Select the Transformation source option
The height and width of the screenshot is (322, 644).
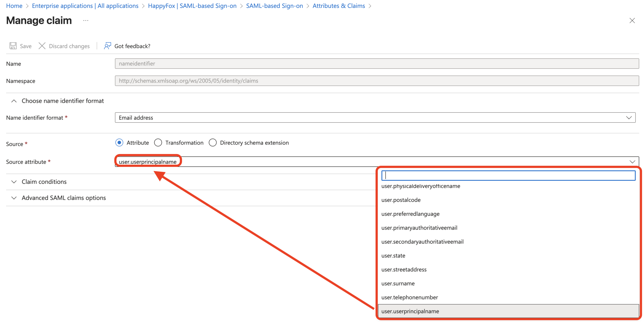click(158, 143)
